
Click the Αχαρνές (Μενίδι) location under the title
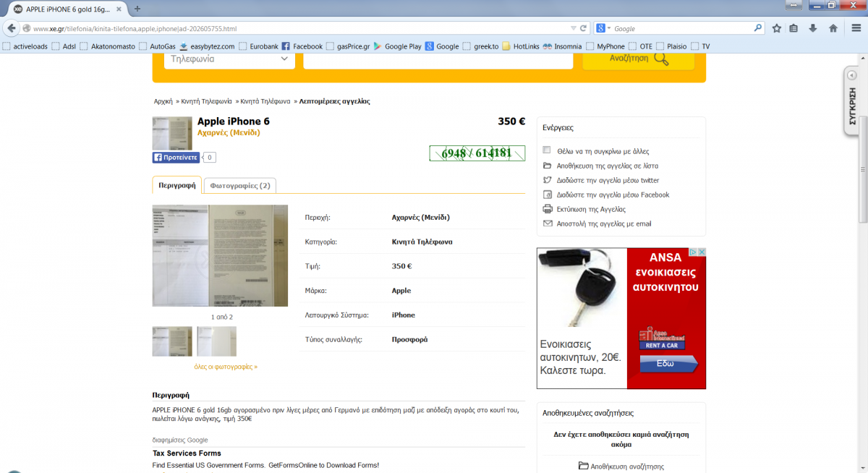229,132
